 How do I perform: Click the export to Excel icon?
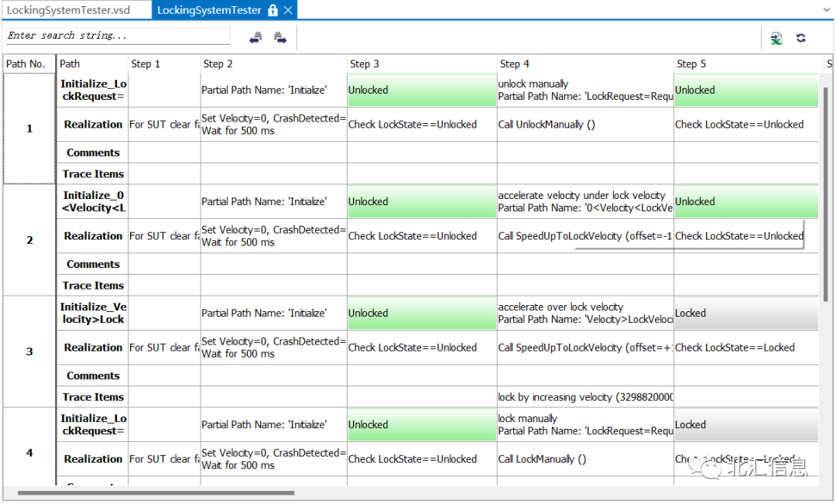tap(776, 38)
